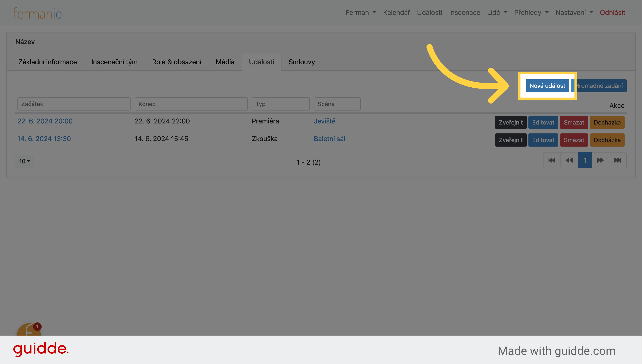Viewport: 642px width, 364px height.
Task: Edit the Zkouška event row
Action: 543,140
